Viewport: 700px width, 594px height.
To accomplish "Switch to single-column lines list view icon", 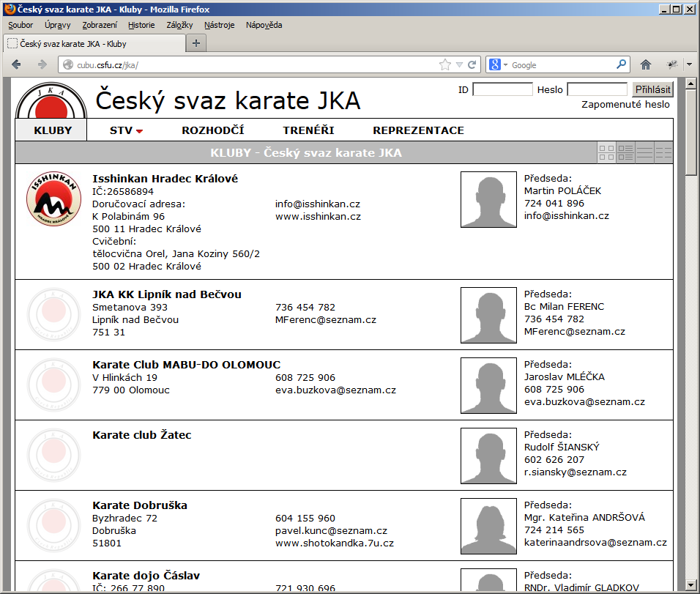I will [644, 153].
